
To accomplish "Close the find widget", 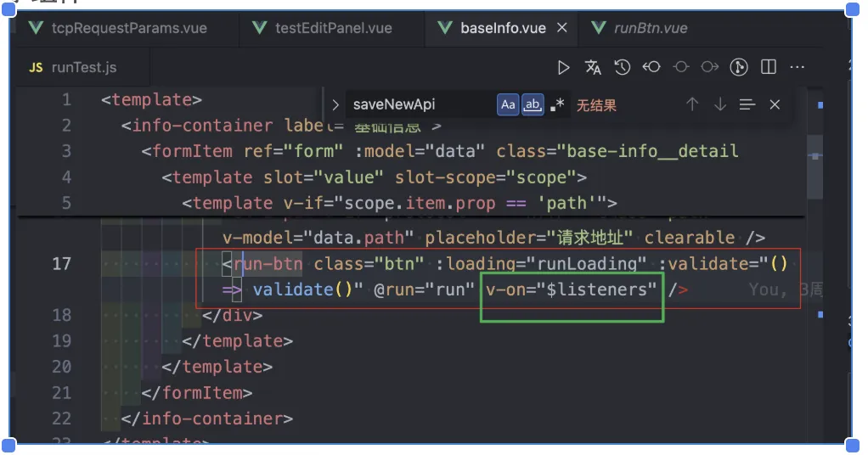I will tap(775, 105).
